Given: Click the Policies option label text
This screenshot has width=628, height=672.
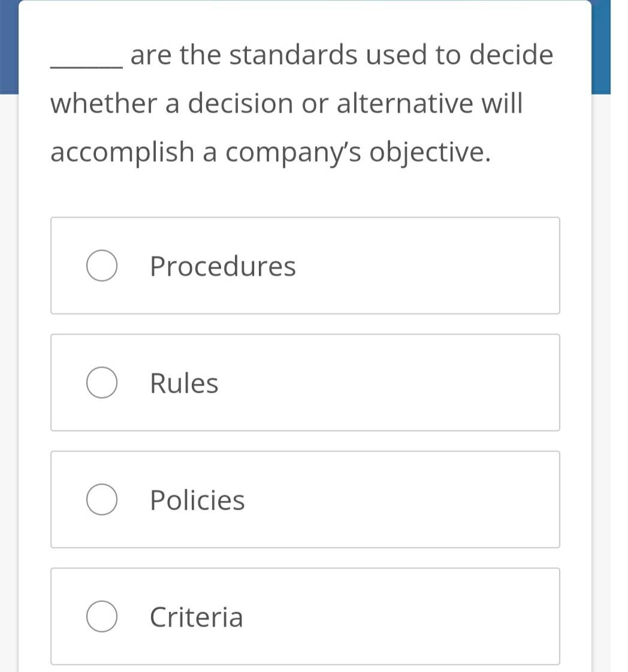Looking at the screenshot, I should (197, 498).
